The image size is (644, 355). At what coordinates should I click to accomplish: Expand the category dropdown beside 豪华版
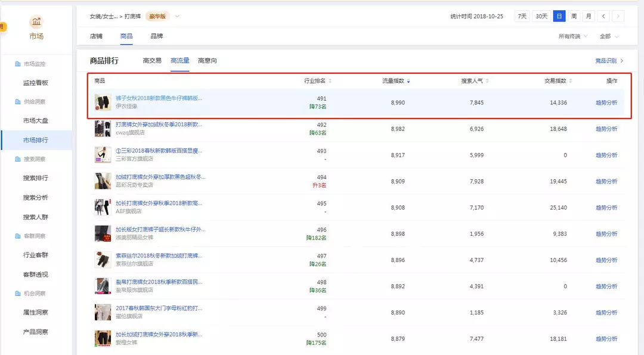177,16
